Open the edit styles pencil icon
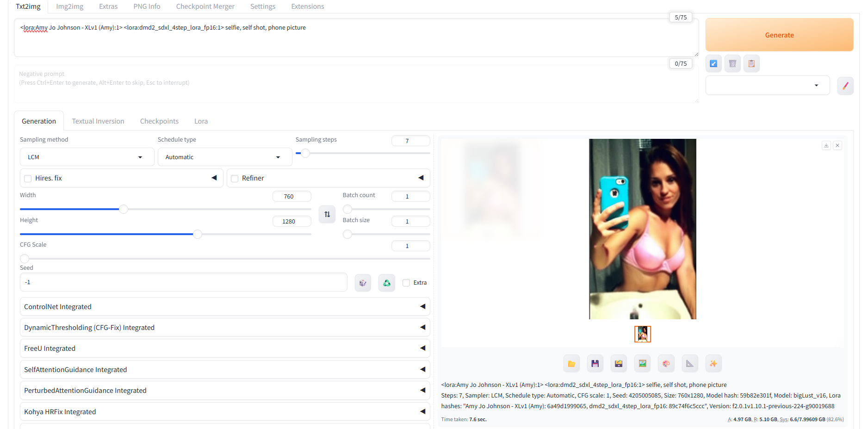The height and width of the screenshot is (429, 868). point(845,86)
